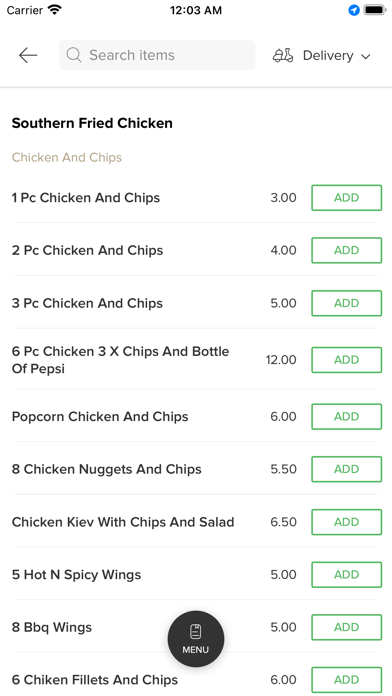Add Chicken Kiev With Chips And Salad
The image size is (392, 696).
(x=346, y=522)
